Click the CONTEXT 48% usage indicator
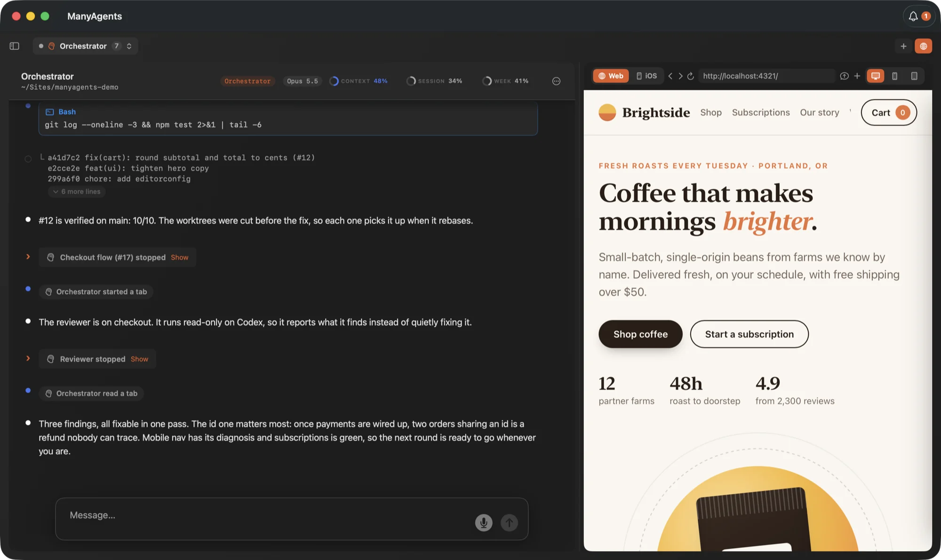The image size is (941, 560). [359, 81]
